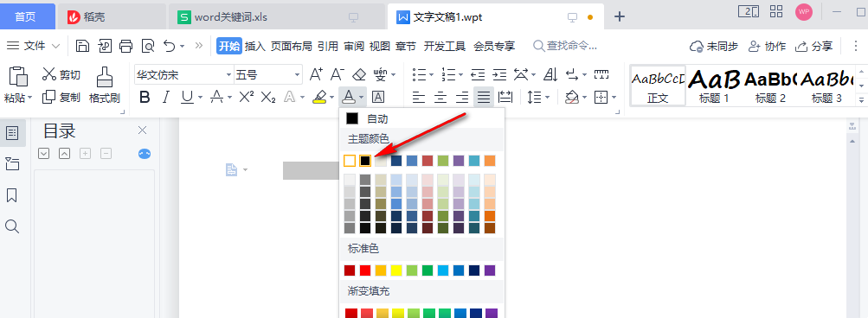Click the Distributed alignment icon
The image size is (868, 318).
[x=505, y=98]
